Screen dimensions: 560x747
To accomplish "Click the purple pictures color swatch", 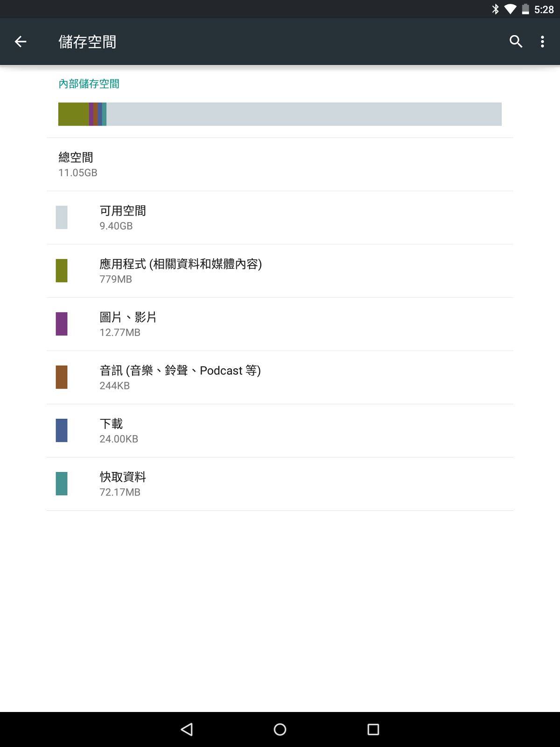I will pos(62,324).
